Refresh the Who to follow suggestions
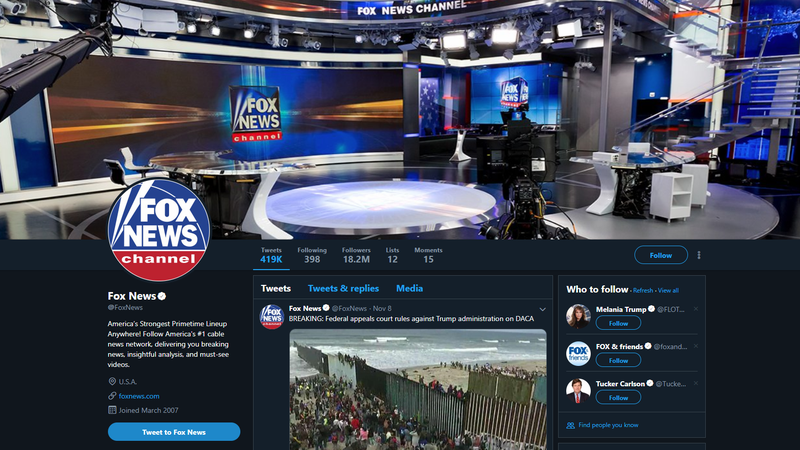Image resolution: width=800 pixels, height=450 pixels. [x=643, y=290]
